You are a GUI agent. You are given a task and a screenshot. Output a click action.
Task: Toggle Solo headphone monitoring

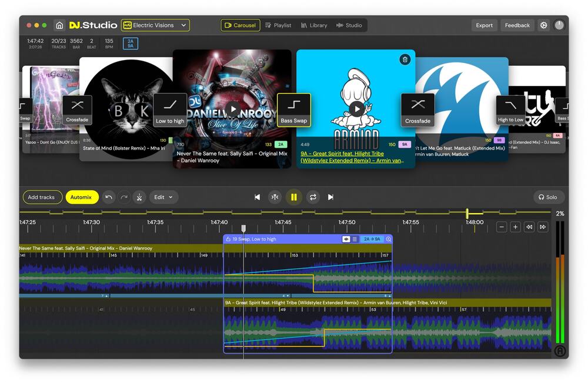[547, 197]
